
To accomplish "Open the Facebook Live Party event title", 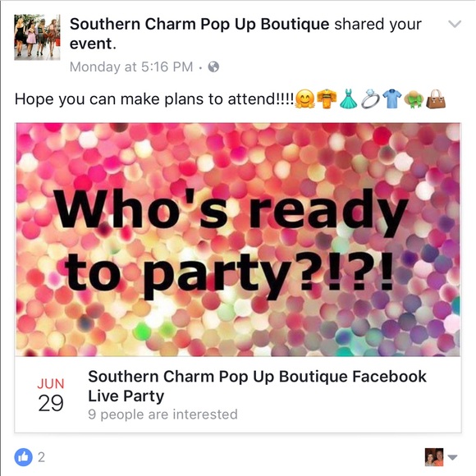I will (257, 387).
